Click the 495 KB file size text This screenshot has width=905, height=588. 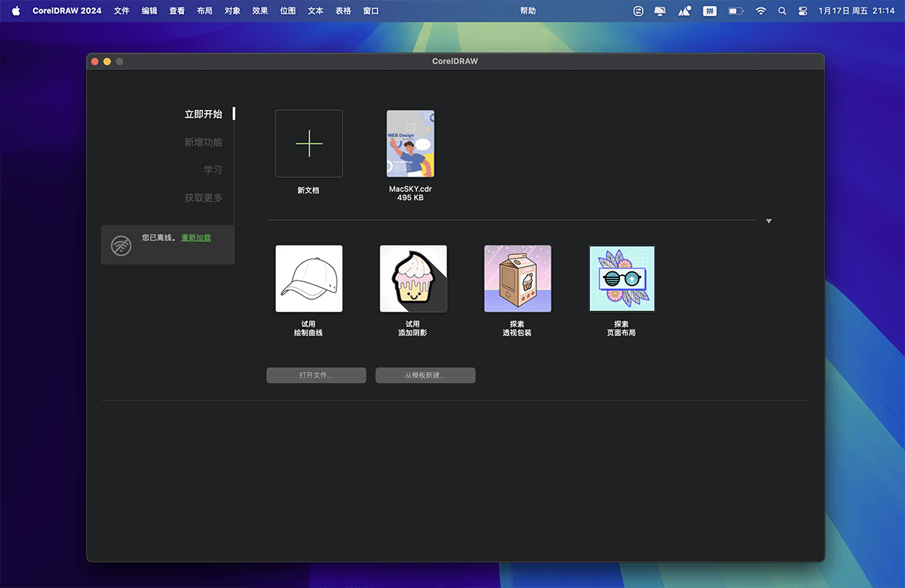410,198
